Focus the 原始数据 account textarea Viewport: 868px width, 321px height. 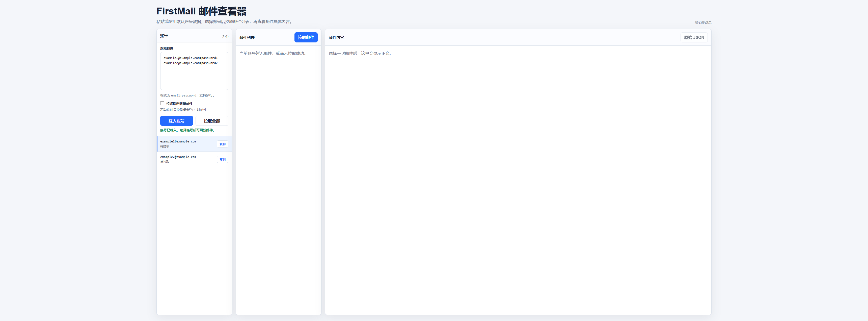[194, 71]
